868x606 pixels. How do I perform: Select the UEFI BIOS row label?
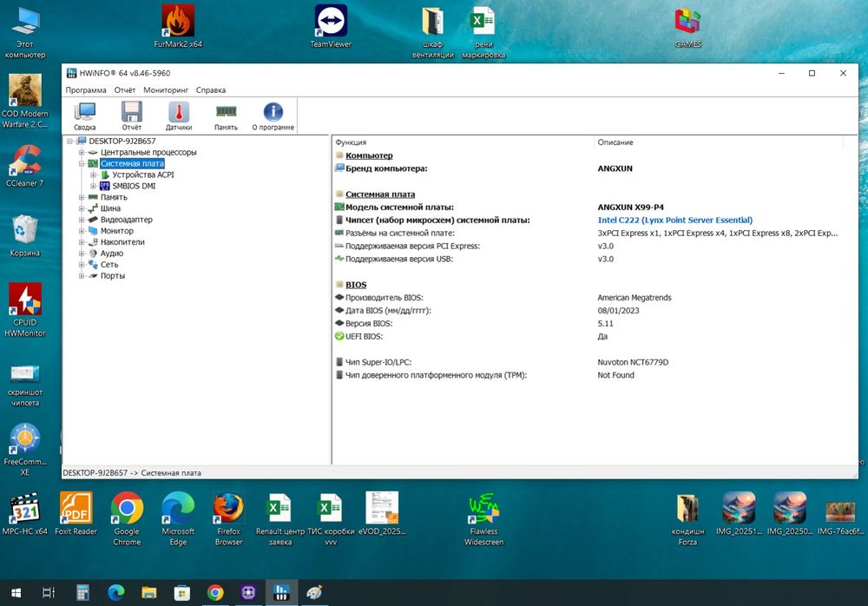click(365, 336)
